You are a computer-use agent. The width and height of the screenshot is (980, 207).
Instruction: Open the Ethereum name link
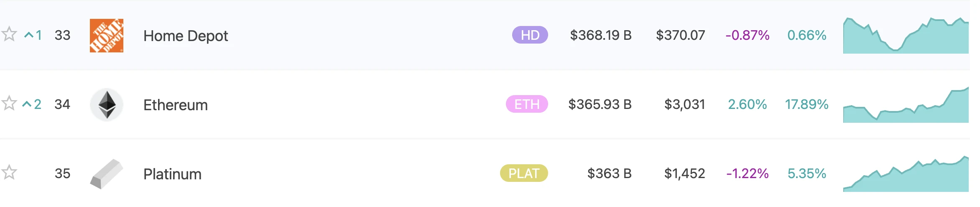pos(176,105)
